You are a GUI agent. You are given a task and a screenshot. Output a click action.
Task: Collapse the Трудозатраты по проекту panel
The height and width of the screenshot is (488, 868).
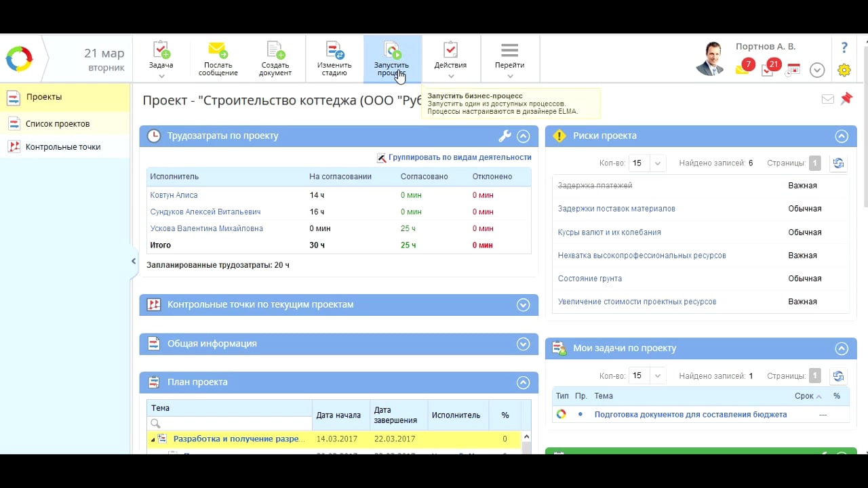tap(523, 136)
